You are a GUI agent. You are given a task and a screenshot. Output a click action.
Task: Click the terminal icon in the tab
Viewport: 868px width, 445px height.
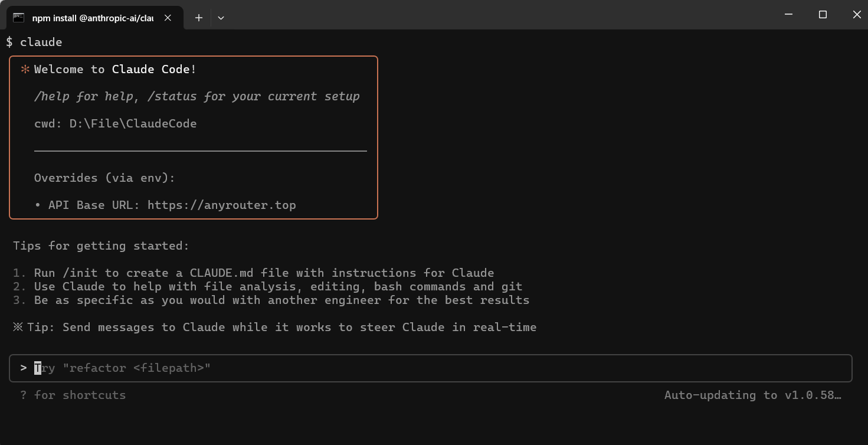pyautogui.click(x=19, y=18)
